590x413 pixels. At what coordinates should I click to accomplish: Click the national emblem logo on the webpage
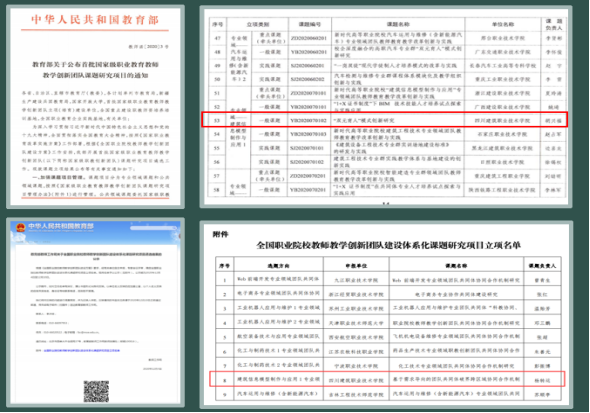(x=20, y=227)
